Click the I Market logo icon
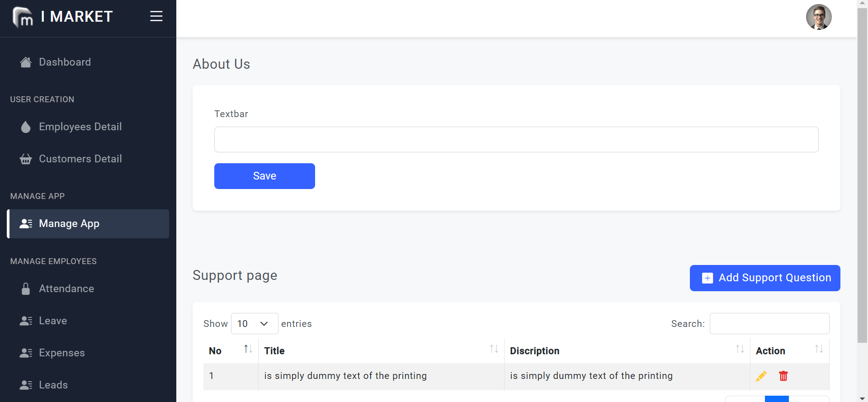This screenshot has height=402, width=868. click(x=23, y=17)
